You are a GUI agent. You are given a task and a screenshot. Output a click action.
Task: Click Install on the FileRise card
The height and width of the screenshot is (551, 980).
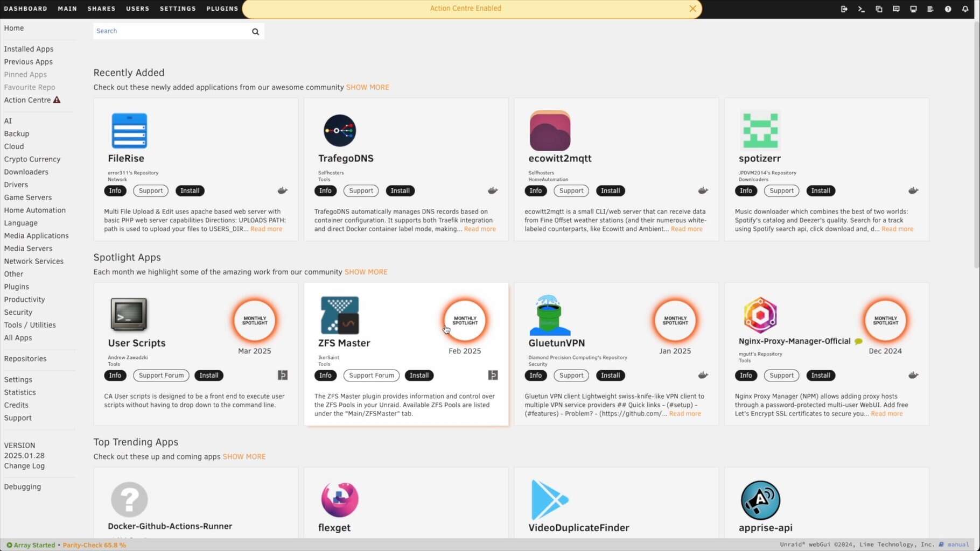coord(190,190)
